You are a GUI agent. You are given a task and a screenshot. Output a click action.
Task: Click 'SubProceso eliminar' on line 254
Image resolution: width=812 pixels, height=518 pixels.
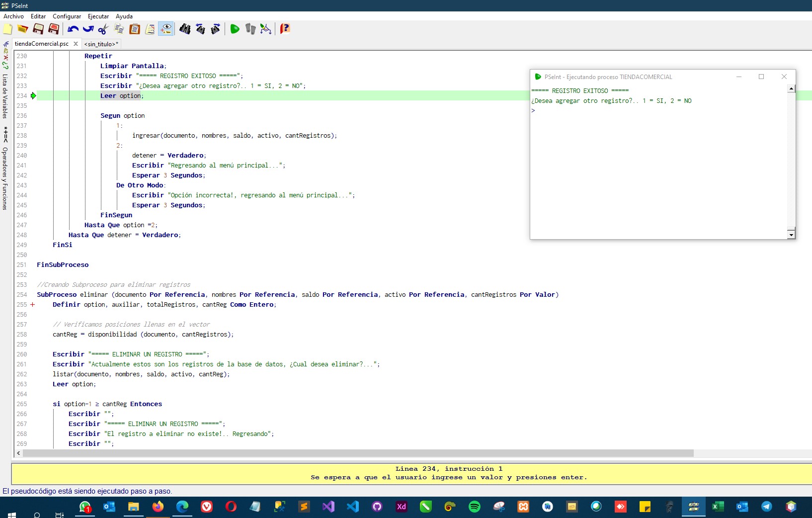(72, 294)
